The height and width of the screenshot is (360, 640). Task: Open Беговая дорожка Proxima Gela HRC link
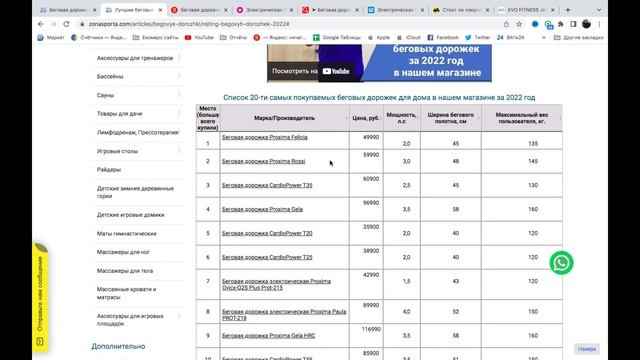(x=268, y=336)
